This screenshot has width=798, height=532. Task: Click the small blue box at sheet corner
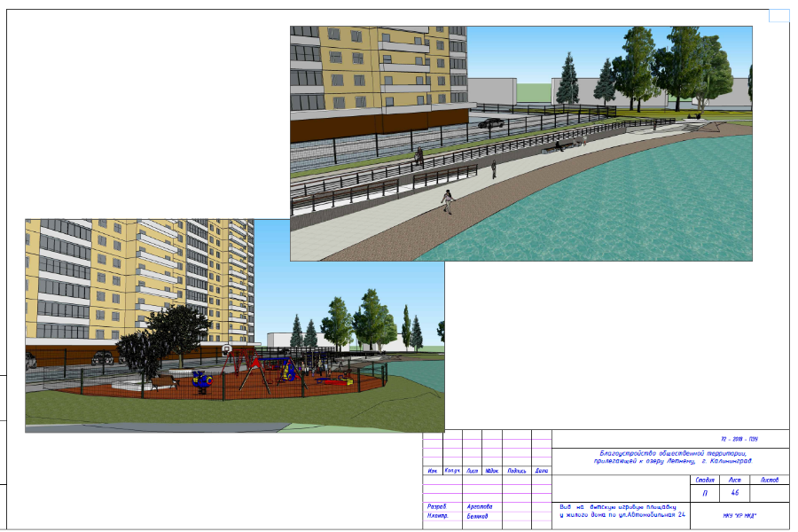tap(778, 15)
